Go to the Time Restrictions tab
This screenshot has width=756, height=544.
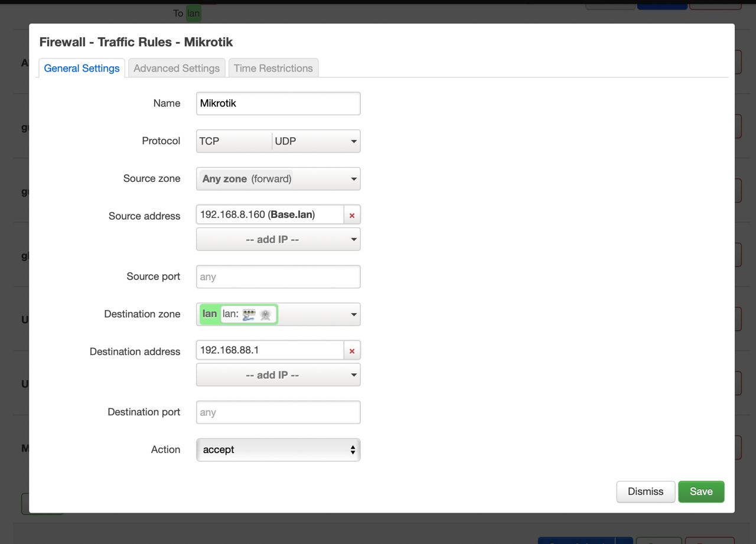click(273, 68)
